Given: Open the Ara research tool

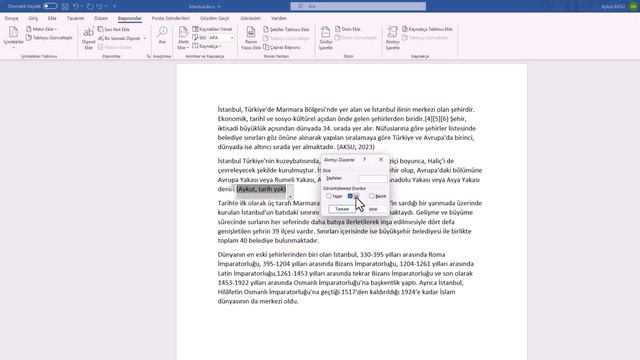Looking at the screenshot, I should (x=162, y=36).
